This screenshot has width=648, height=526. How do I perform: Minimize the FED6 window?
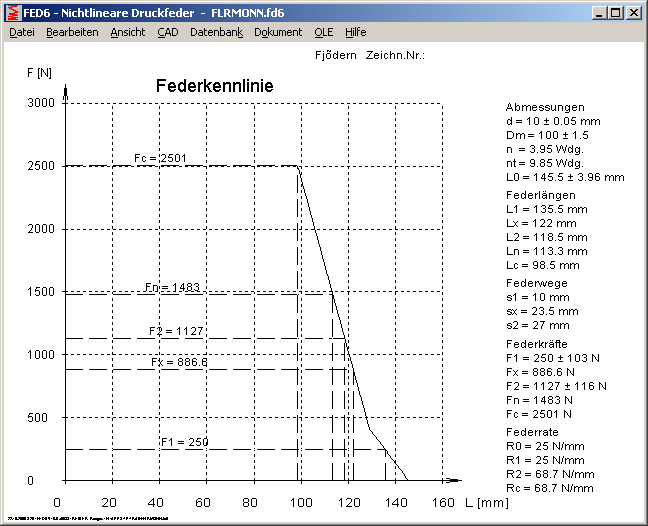[x=598, y=13]
